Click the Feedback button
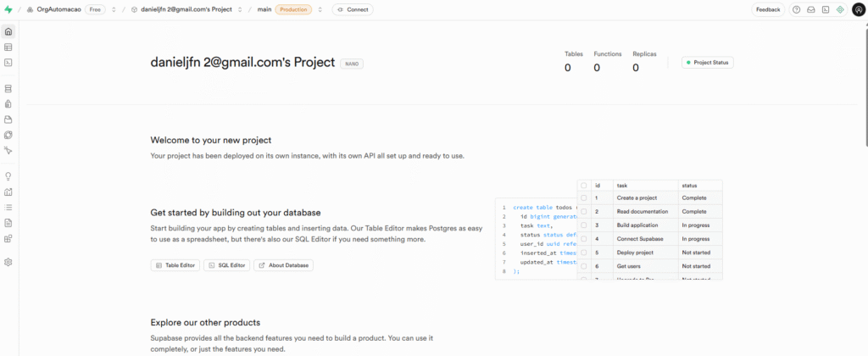The height and width of the screenshot is (356, 868). pyautogui.click(x=768, y=9)
